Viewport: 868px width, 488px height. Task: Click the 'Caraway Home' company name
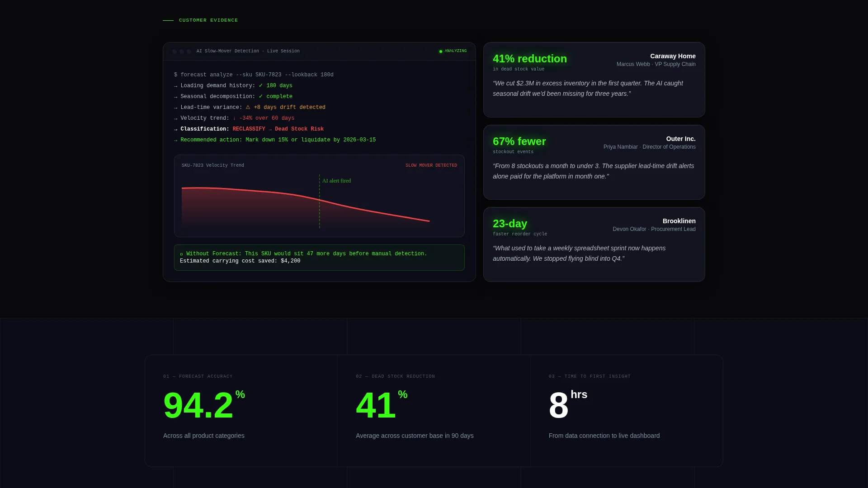[673, 56]
